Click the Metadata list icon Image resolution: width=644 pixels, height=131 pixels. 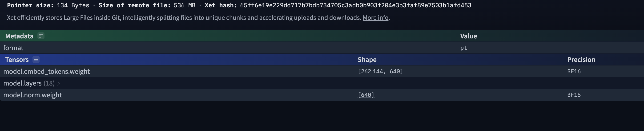[41, 36]
